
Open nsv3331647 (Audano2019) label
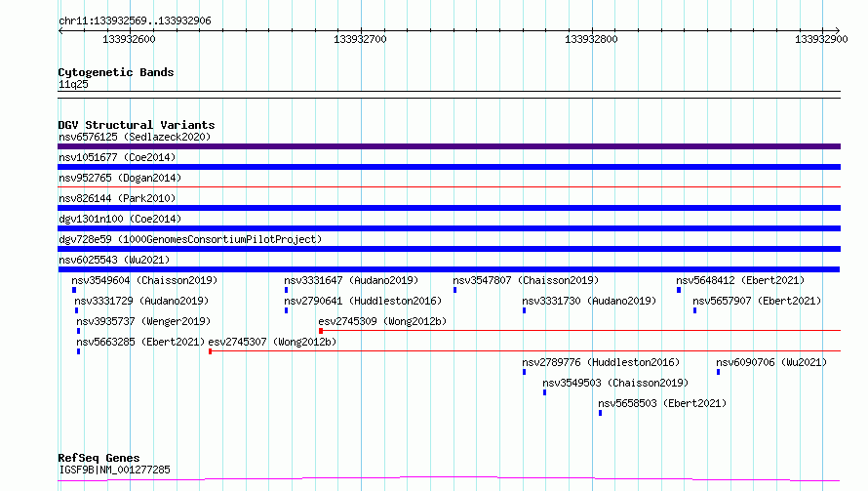[x=351, y=280]
